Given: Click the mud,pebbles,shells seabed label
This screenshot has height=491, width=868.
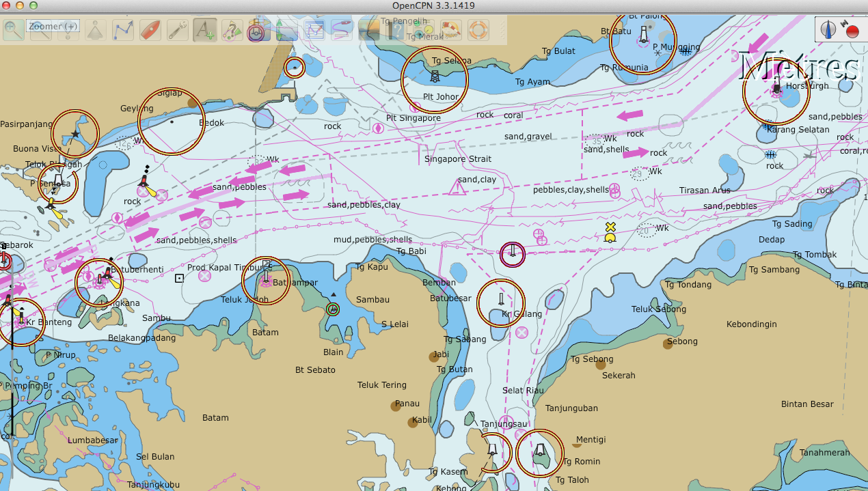Looking at the screenshot, I should [373, 240].
